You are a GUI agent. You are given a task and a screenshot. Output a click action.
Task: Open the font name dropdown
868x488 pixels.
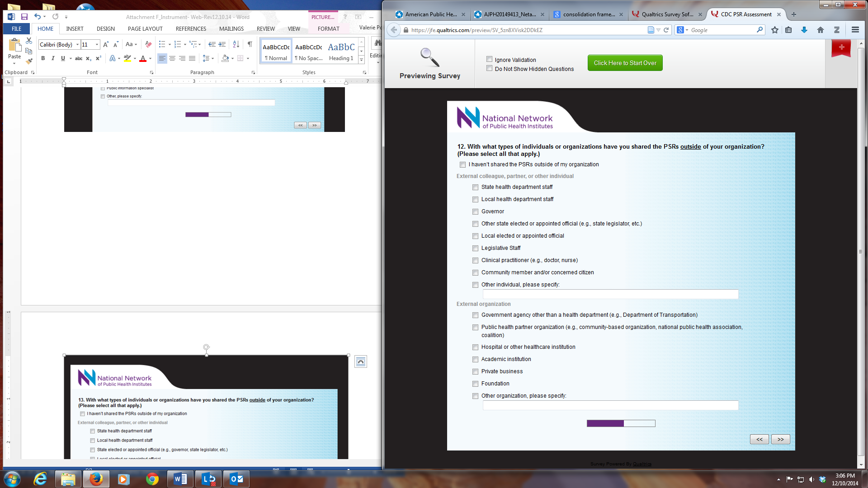(x=77, y=44)
